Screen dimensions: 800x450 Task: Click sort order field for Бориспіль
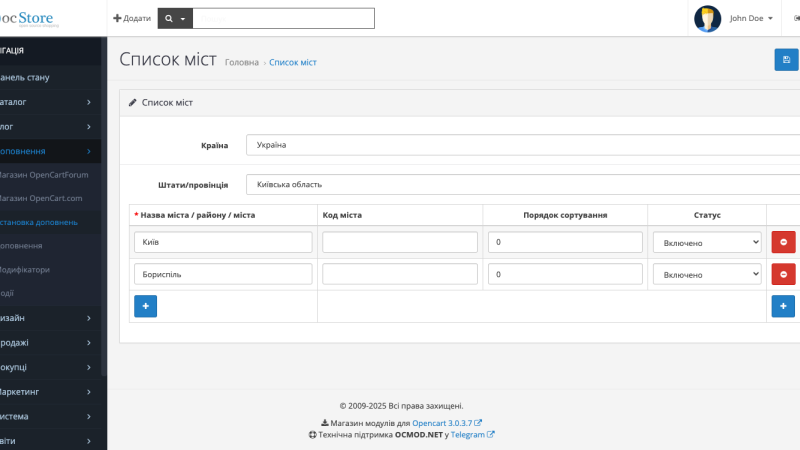tap(565, 274)
